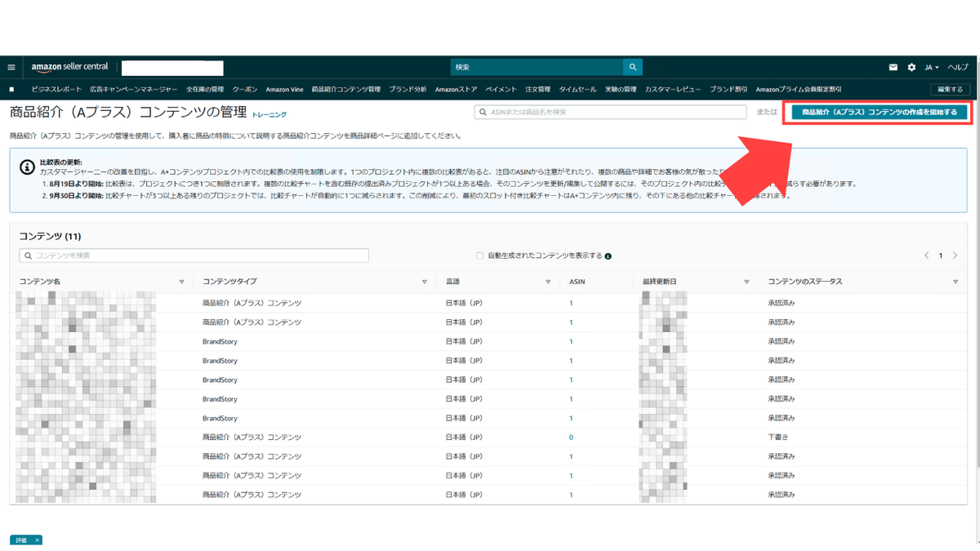
Task: Open クーポン menu item
Action: 245,89
